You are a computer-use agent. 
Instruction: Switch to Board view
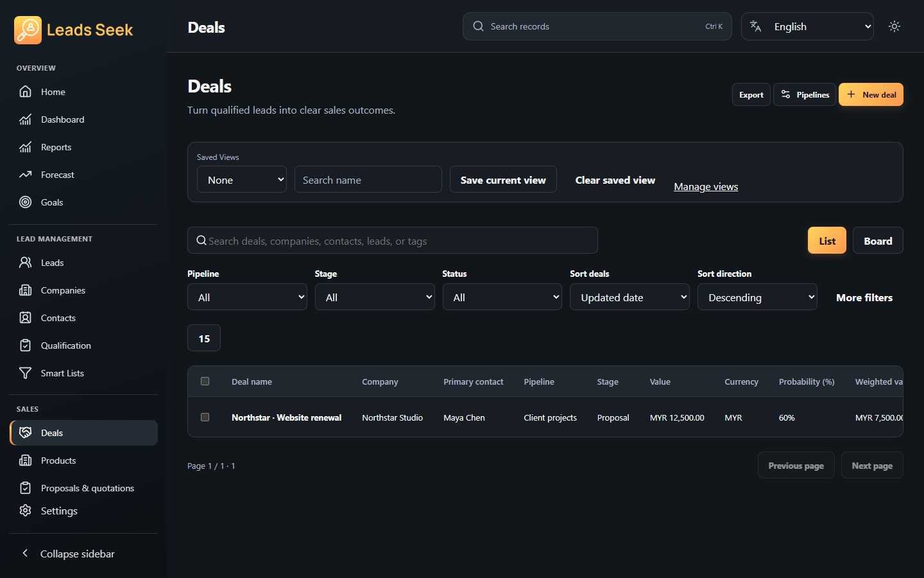(878, 241)
